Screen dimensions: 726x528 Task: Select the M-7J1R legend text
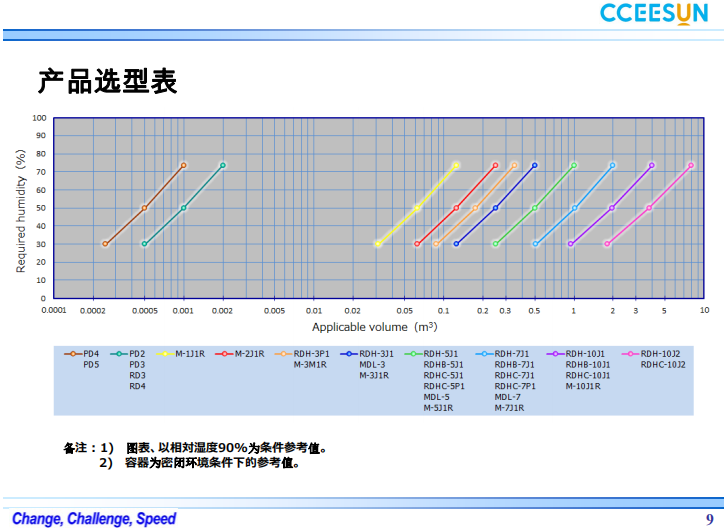click(x=509, y=408)
